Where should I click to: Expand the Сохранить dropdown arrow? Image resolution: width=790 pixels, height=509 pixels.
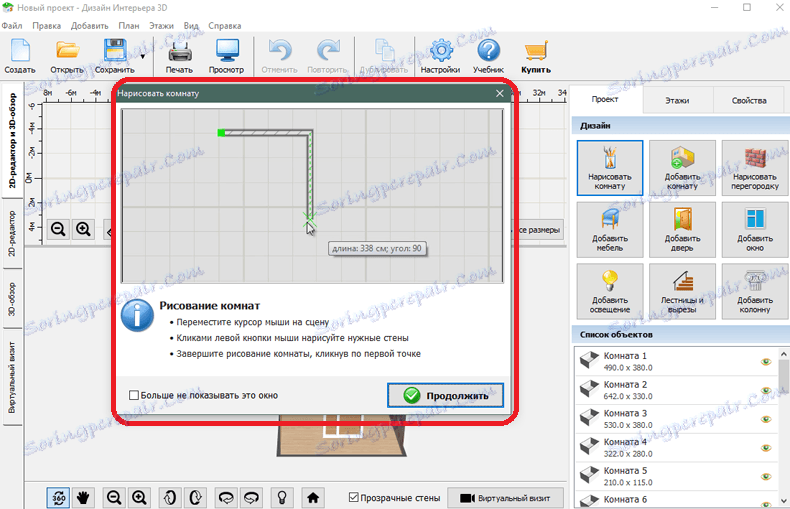click(x=143, y=56)
